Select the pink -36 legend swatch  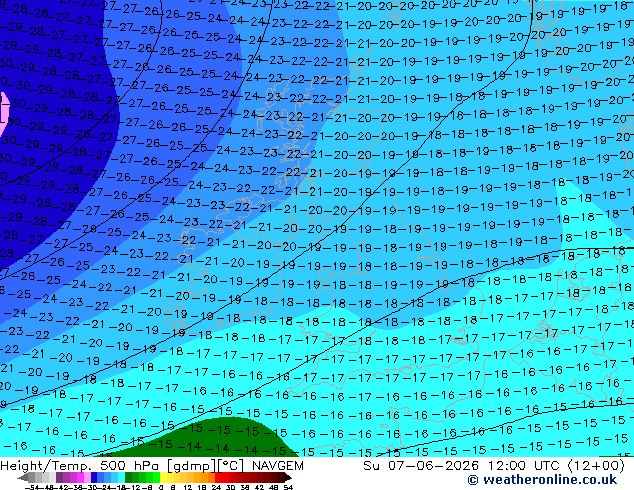click(x=80, y=477)
